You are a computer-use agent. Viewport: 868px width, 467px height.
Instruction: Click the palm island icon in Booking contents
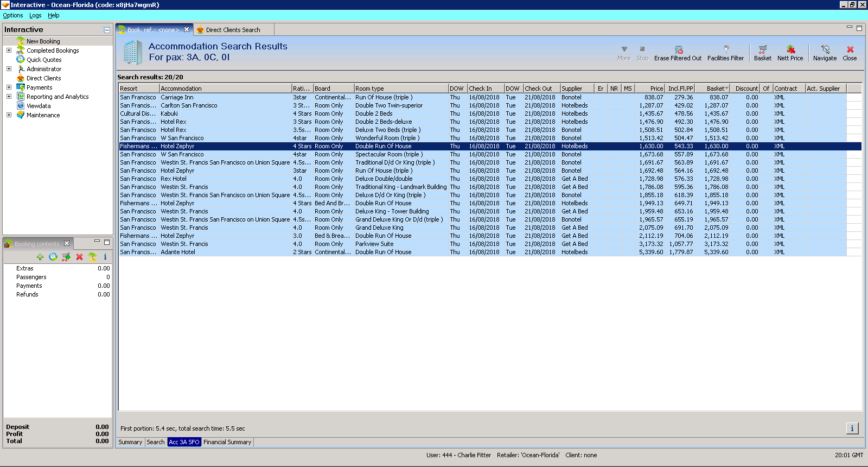[92, 257]
